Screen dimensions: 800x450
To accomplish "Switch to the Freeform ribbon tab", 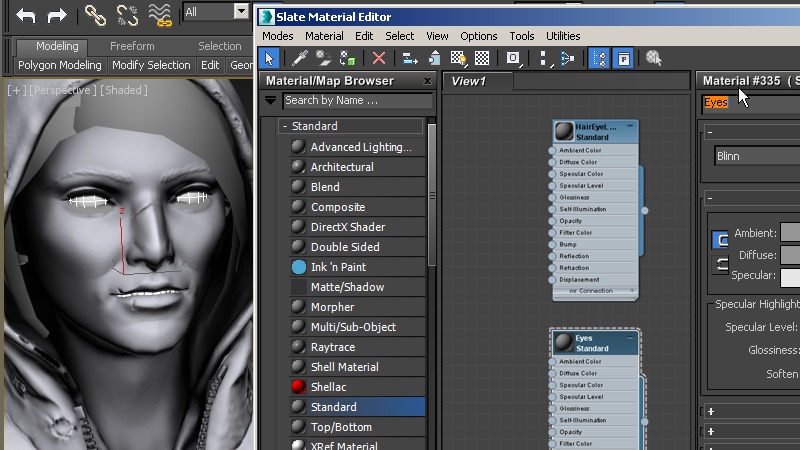I will (x=132, y=46).
